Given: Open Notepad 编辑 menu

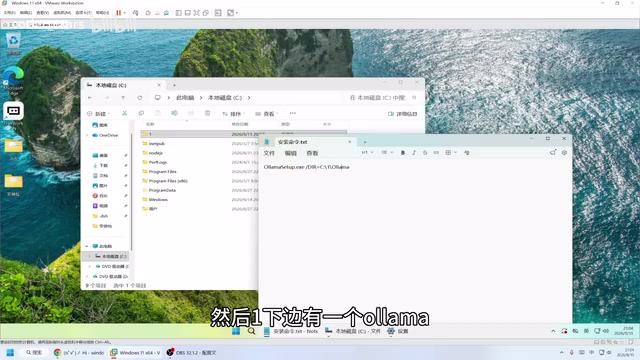Looking at the screenshot, I should [x=291, y=153].
